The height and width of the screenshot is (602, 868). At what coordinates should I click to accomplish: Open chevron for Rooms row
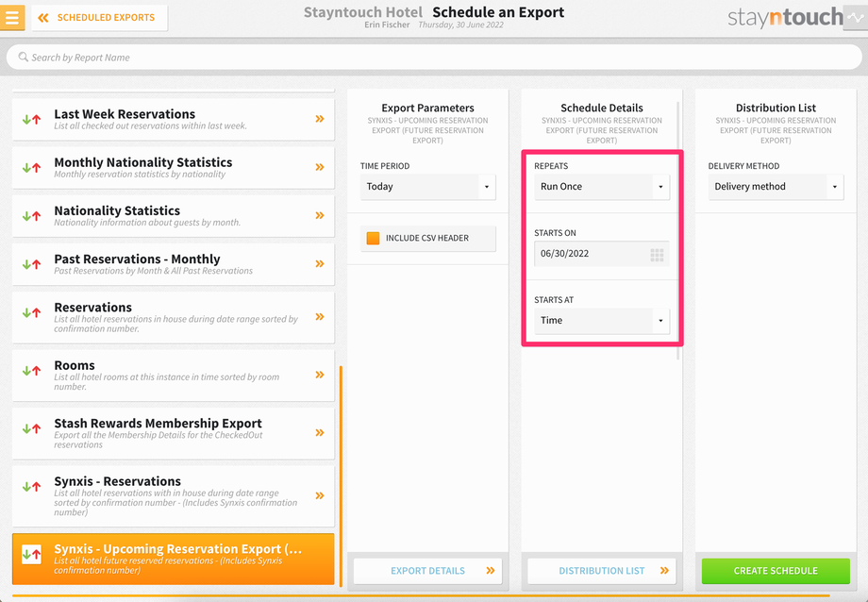320,375
